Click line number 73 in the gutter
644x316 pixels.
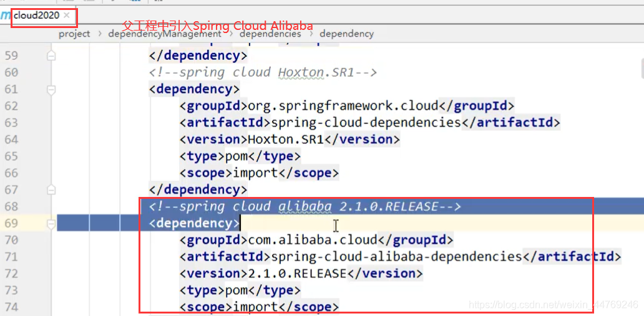click(x=11, y=290)
